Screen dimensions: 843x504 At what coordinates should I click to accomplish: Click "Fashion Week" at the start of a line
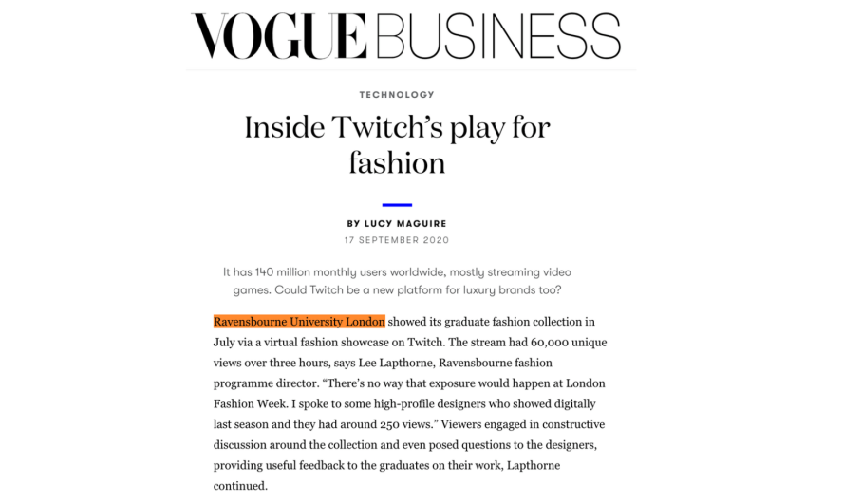coord(249,404)
